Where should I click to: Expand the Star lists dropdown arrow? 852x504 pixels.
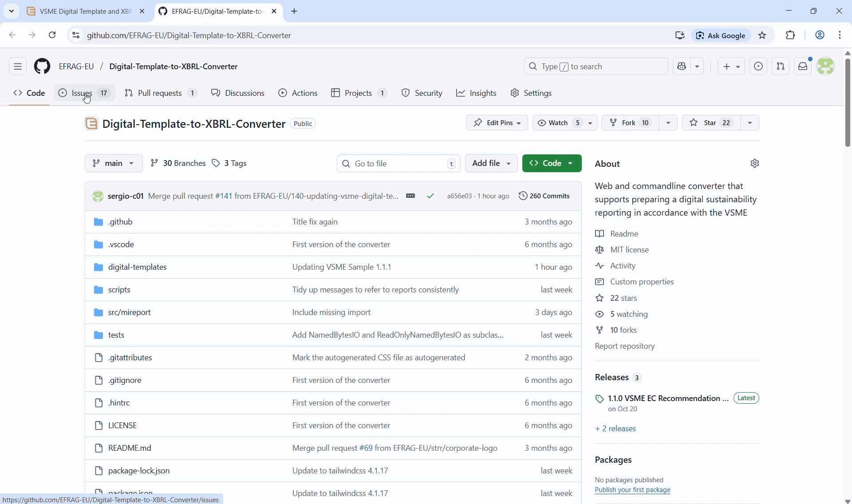(x=749, y=123)
